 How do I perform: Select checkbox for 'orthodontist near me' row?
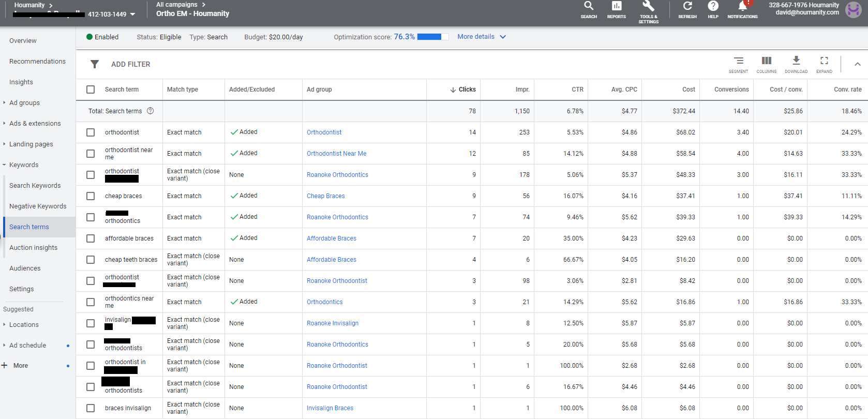(x=91, y=154)
